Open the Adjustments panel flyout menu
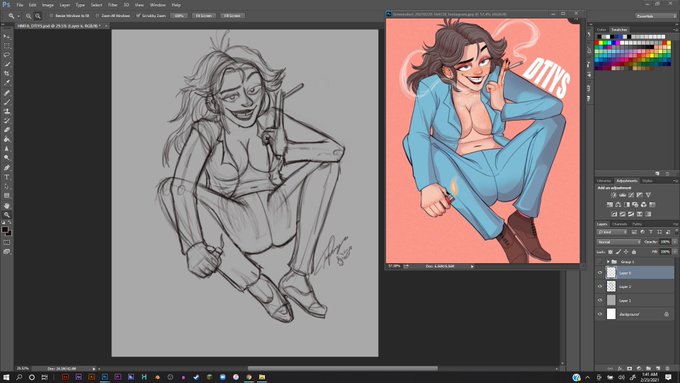This screenshot has height=383, width=680. pos(675,181)
